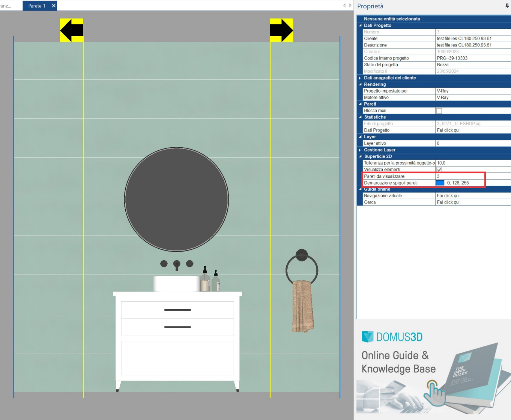Image resolution: width=511 pixels, height=420 pixels.
Task: Collapse the Rendering section
Action: tap(360, 85)
